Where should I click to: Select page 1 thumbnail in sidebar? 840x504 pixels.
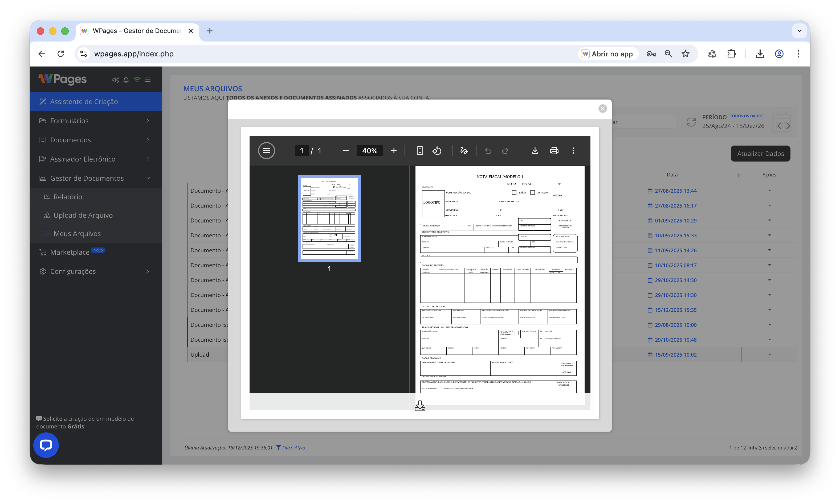point(329,218)
